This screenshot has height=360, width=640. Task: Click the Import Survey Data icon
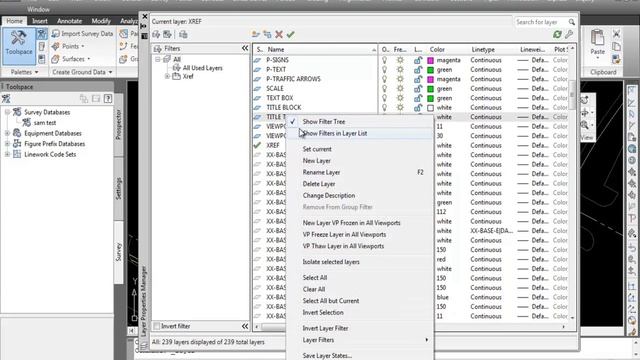pos(56,33)
